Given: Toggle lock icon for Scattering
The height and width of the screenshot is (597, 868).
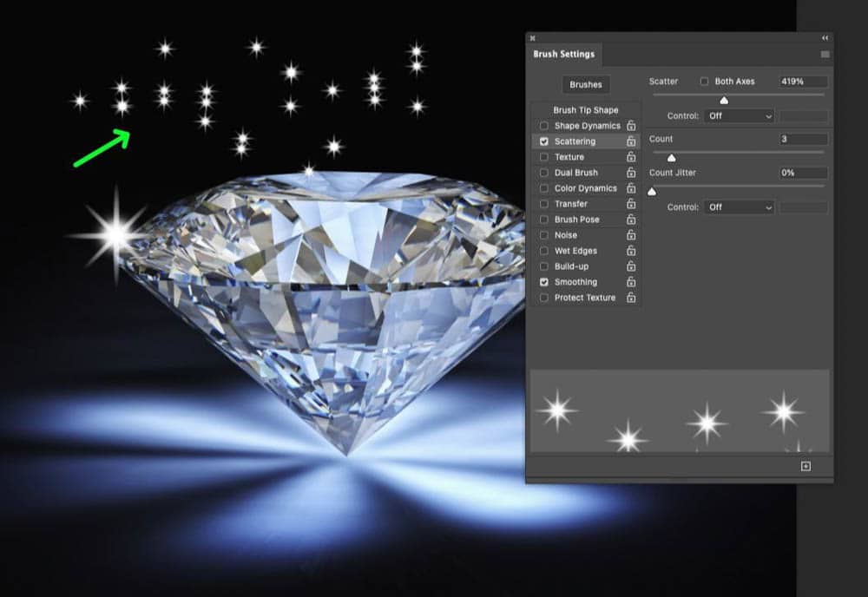Looking at the screenshot, I should (630, 141).
